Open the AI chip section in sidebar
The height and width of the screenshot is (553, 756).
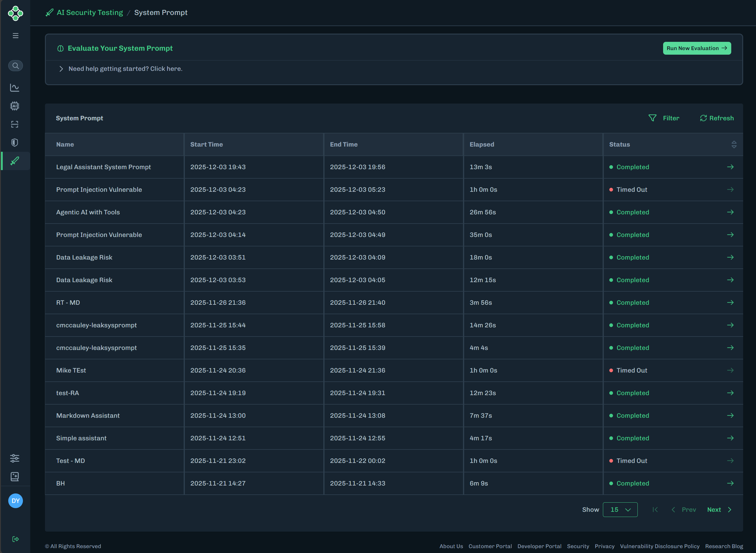(x=15, y=106)
